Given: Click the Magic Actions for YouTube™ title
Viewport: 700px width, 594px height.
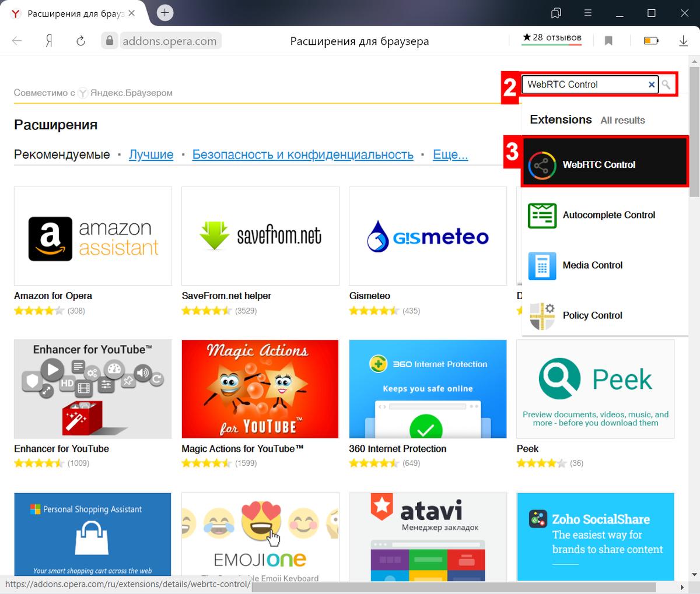Looking at the screenshot, I should (243, 448).
